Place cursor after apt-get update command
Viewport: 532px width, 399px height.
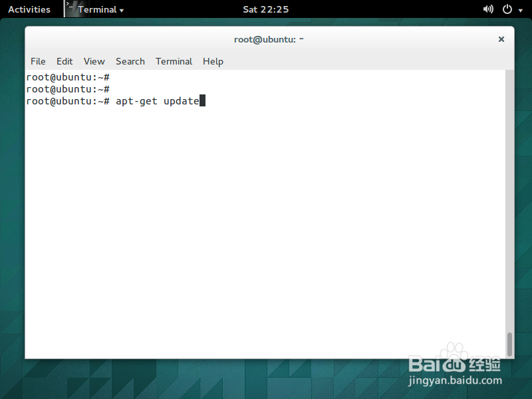pos(201,100)
